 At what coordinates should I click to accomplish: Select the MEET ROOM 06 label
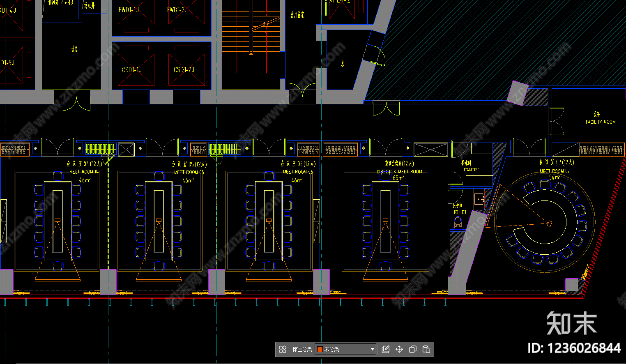click(x=298, y=172)
